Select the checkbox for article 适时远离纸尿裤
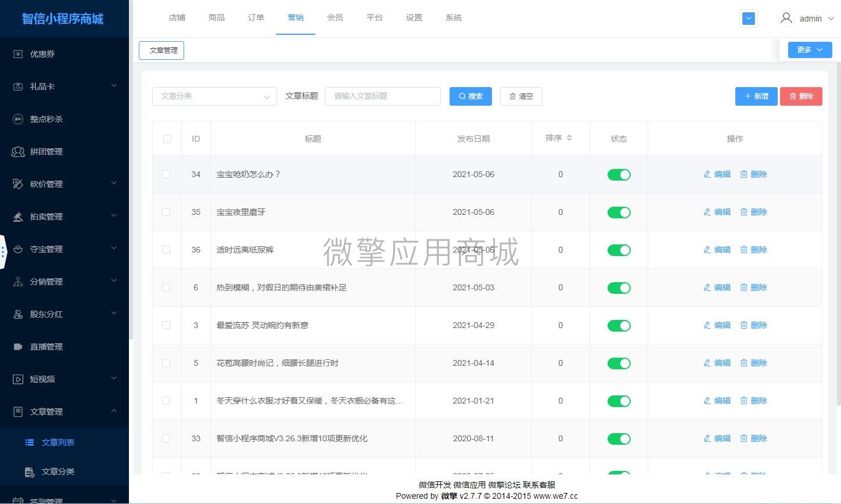Image resolution: width=841 pixels, height=504 pixels. pos(166,250)
